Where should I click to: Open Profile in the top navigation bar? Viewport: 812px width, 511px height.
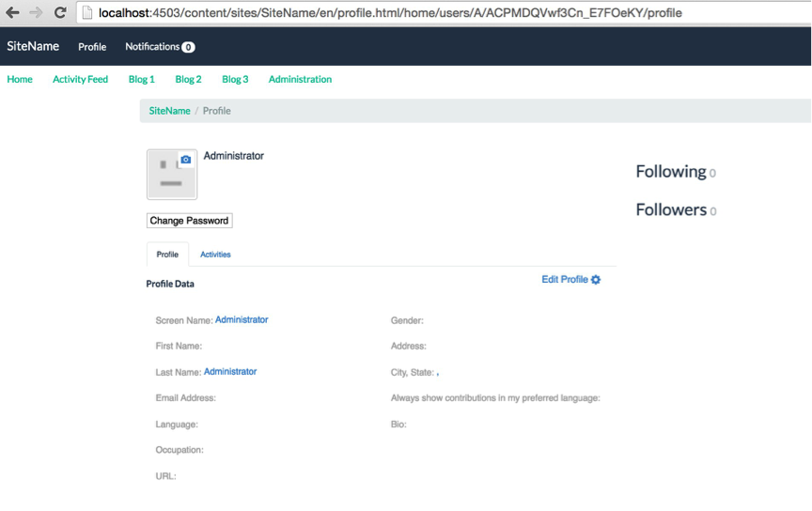coord(92,47)
